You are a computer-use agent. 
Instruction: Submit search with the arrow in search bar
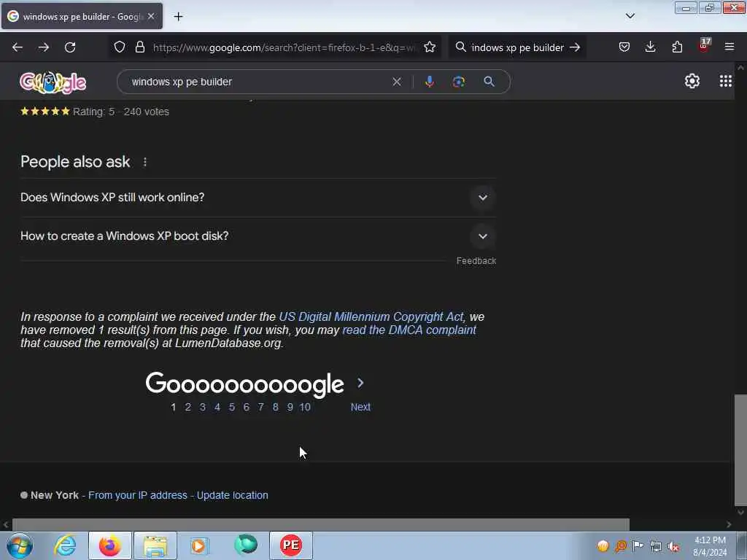(575, 47)
